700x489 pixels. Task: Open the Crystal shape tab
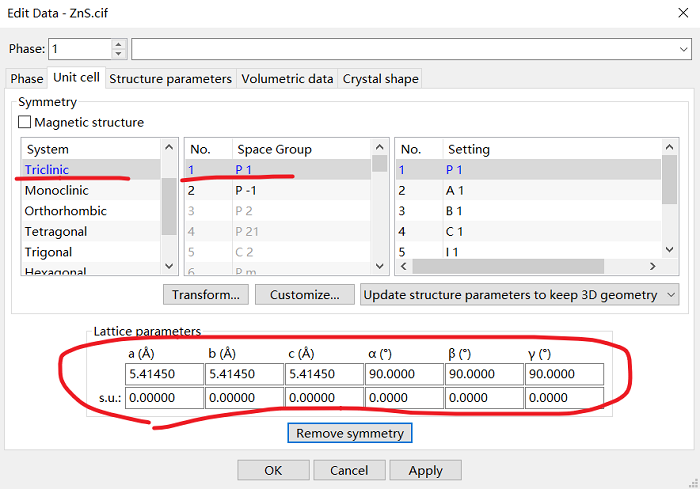[380, 79]
